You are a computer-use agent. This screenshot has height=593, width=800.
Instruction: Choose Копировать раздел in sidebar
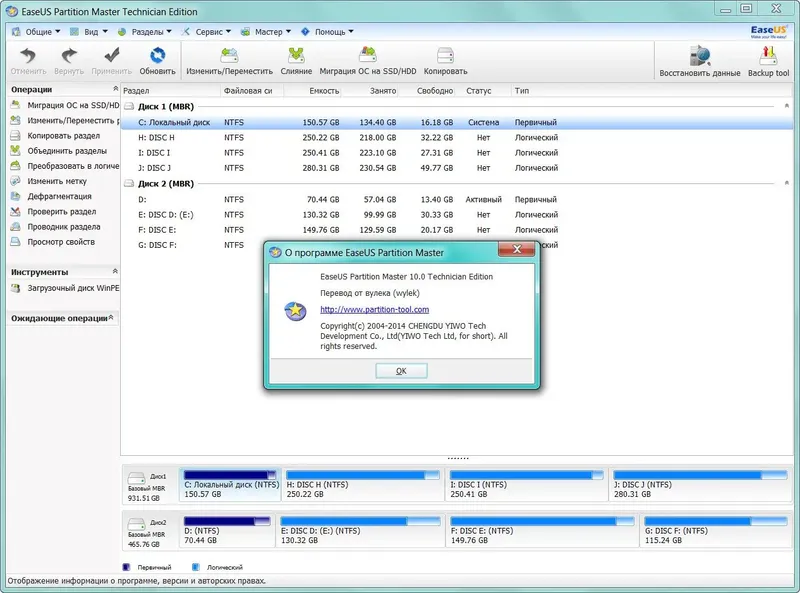(x=56, y=136)
